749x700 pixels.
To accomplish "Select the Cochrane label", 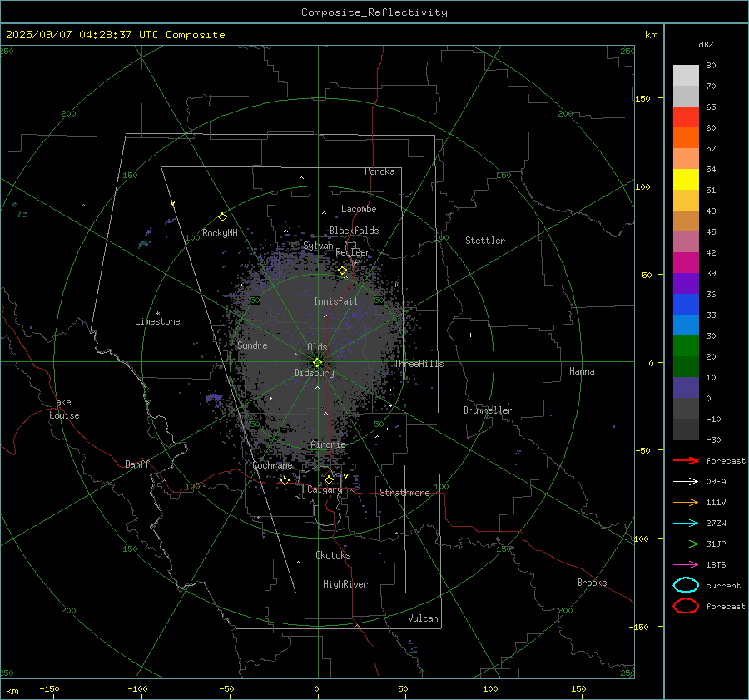I will point(272,465).
